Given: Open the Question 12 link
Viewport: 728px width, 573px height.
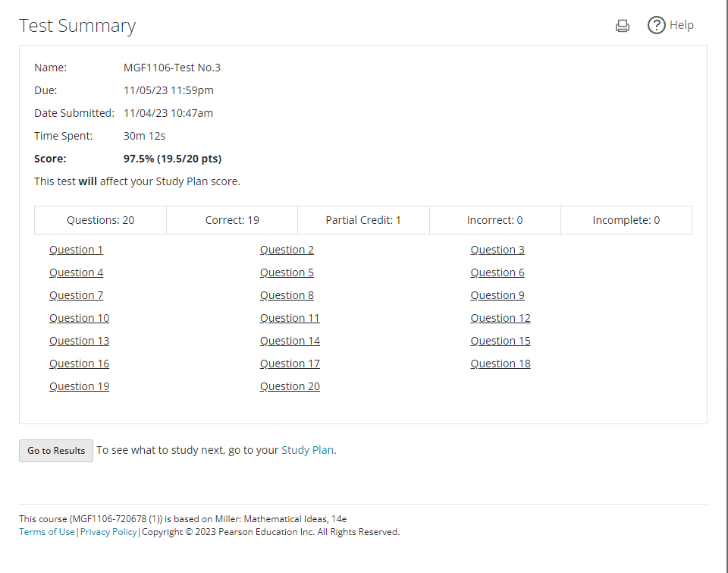Looking at the screenshot, I should (x=500, y=318).
